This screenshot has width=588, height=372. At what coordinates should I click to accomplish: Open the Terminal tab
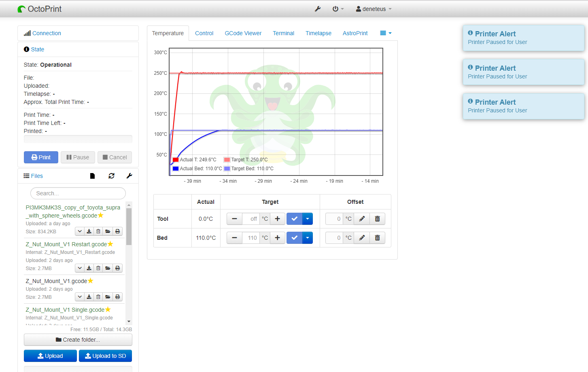point(283,33)
